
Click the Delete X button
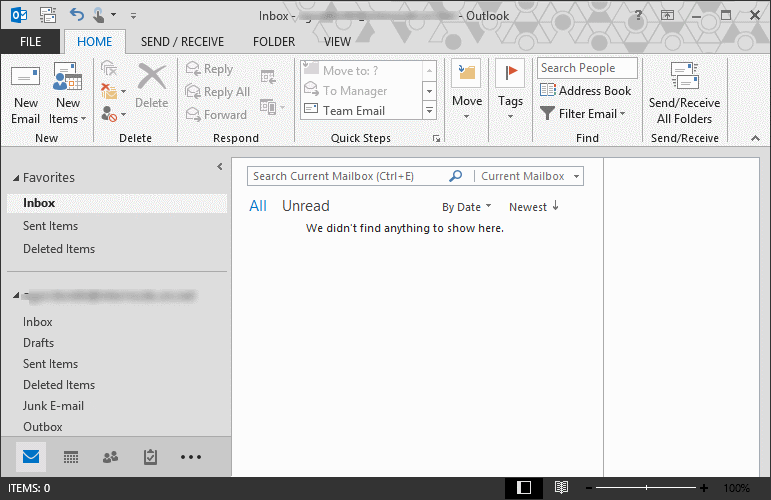pyautogui.click(x=151, y=86)
